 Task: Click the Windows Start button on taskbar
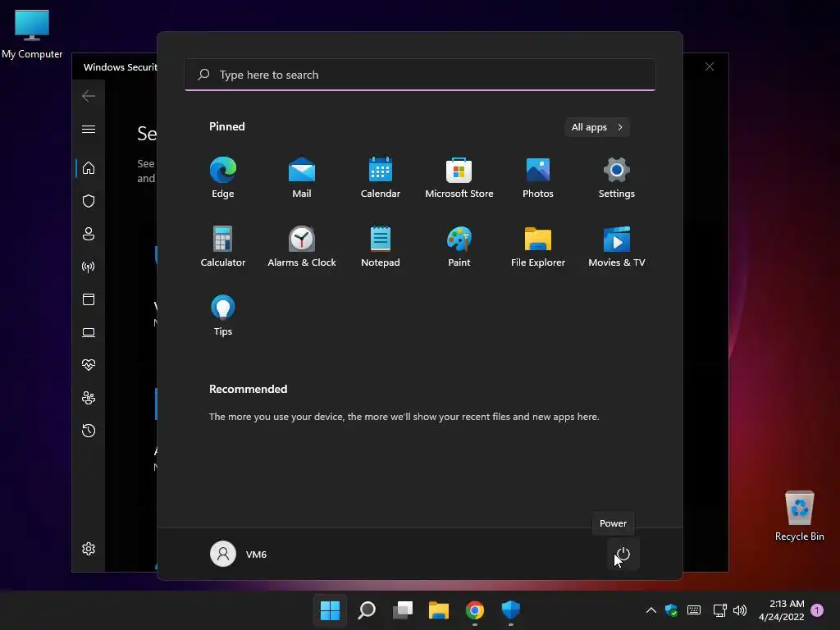click(x=330, y=609)
